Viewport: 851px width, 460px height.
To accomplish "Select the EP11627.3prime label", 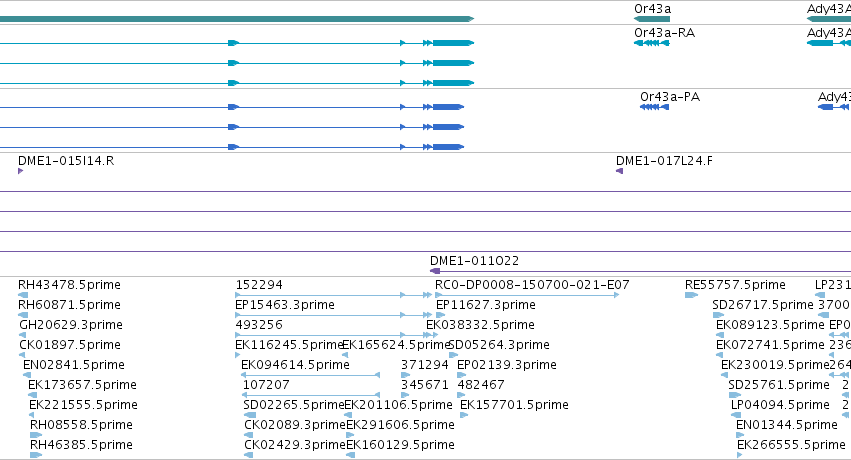I will point(486,305).
